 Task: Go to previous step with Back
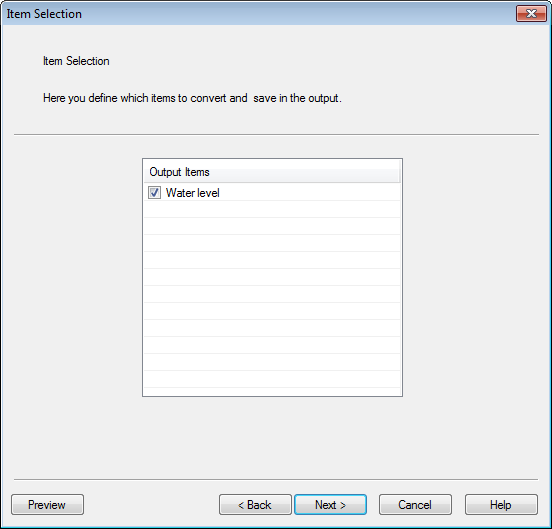255,504
